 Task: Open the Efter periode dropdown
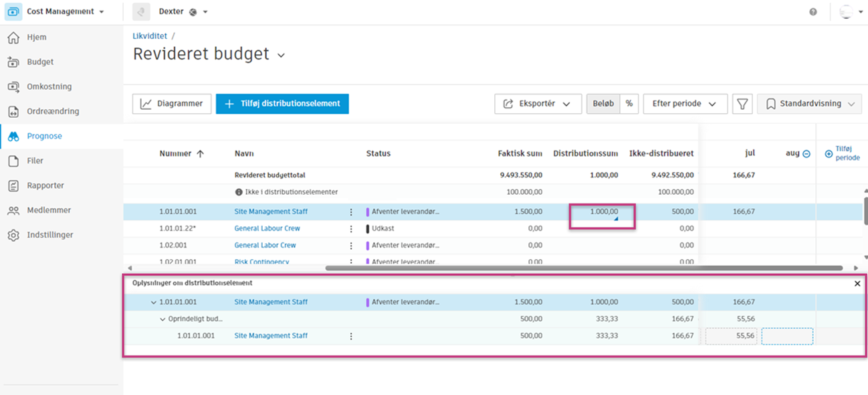[685, 104]
